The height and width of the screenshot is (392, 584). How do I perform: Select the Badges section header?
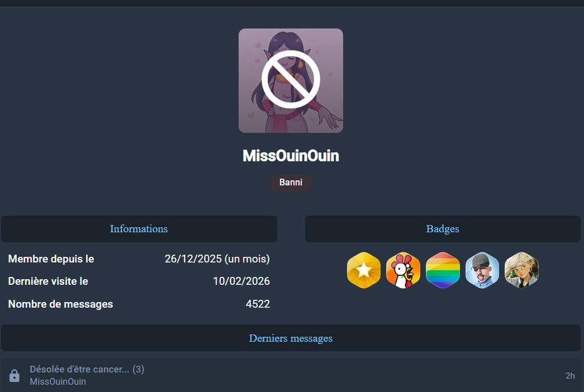(443, 228)
